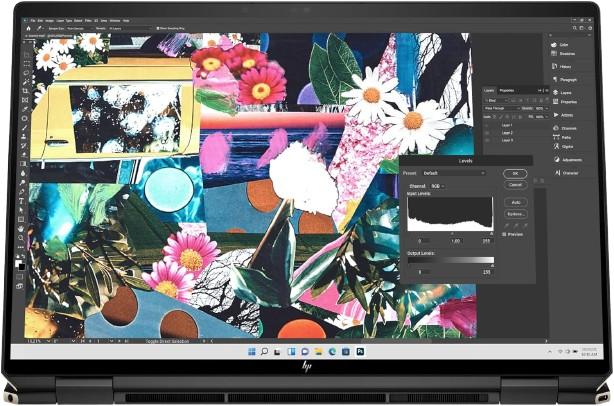Open the History panel

point(562,67)
